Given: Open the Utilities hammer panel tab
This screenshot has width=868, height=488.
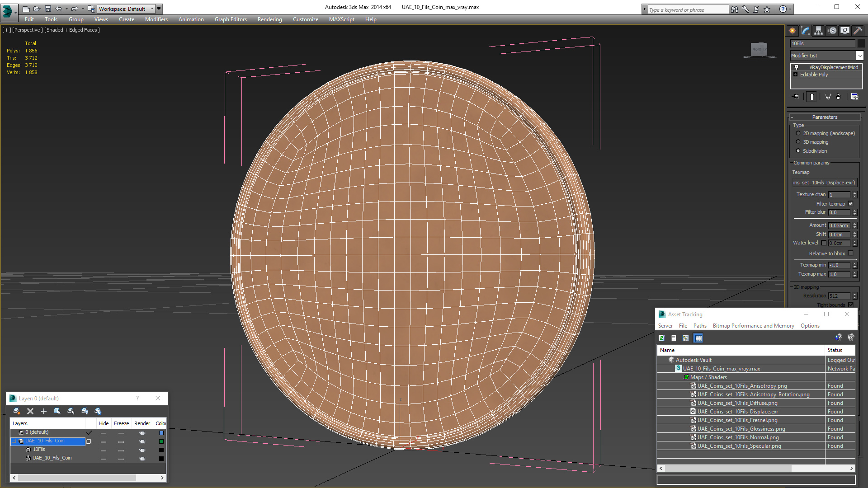Looking at the screenshot, I should click(x=857, y=31).
